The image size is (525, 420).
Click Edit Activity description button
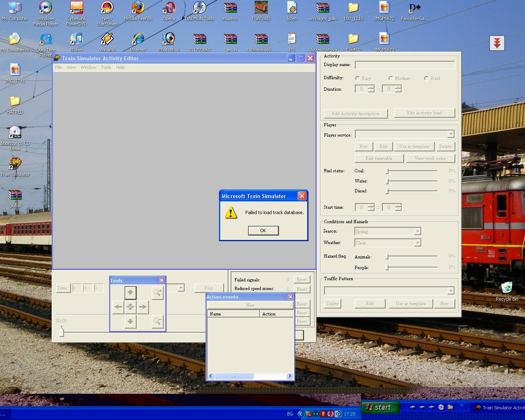(x=356, y=114)
